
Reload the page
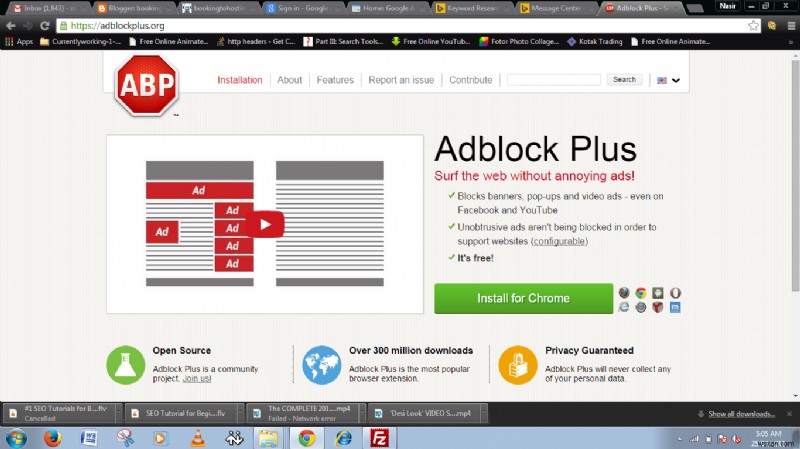point(44,26)
